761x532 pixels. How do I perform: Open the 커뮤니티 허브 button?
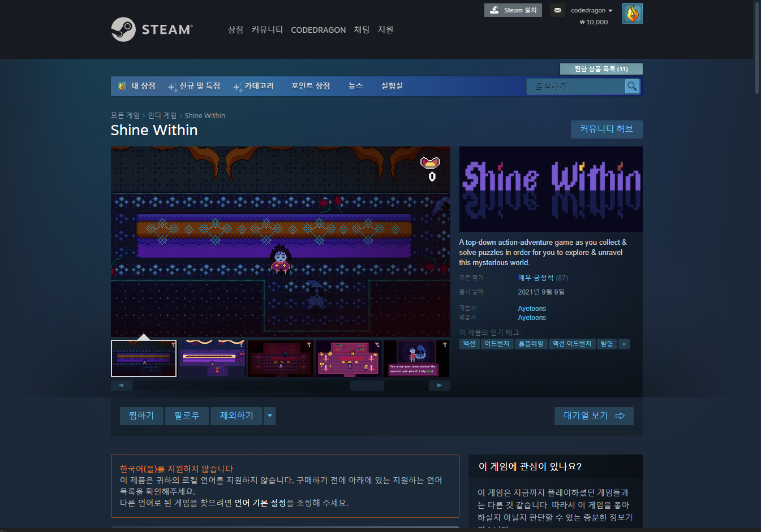point(607,129)
